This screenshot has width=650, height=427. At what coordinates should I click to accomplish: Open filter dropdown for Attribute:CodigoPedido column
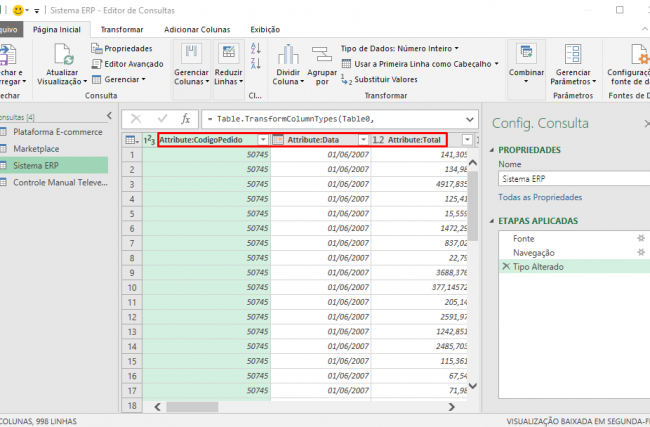[263, 140]
